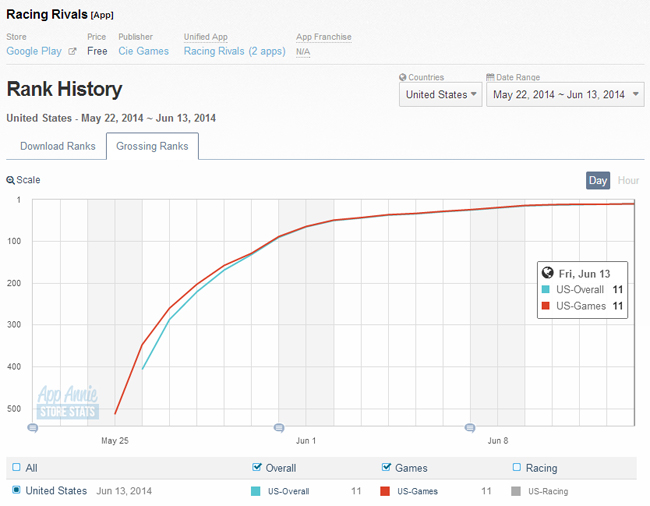650x506 pixels.
Task: Click the N/A app franchise value
Action: pyautogui.click(x=303, y=52)
